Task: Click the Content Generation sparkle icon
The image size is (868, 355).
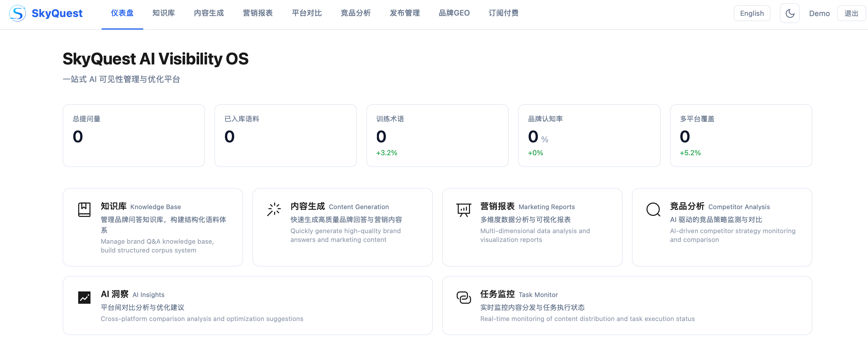Action: (x=274, y=209)
